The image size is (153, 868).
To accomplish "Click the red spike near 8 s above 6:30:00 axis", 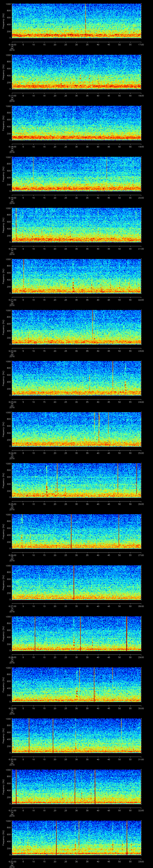I will coord(29,736).
